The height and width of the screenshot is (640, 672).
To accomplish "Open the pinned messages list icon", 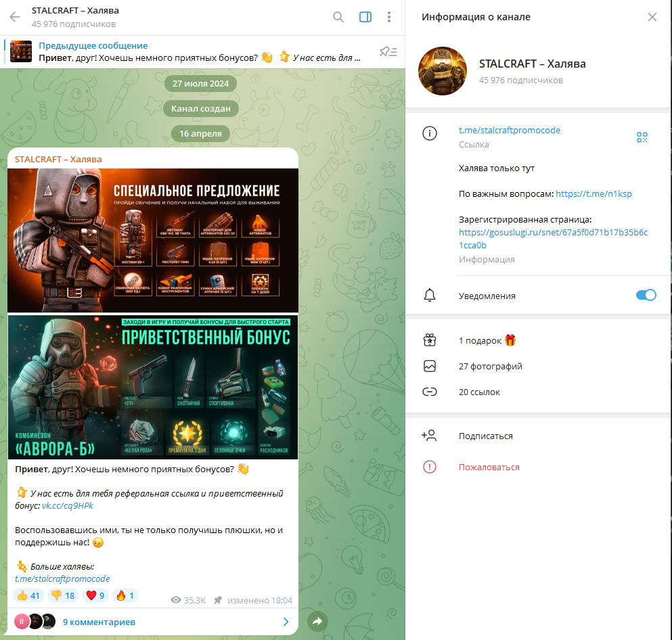I will [x=388, y=52].
